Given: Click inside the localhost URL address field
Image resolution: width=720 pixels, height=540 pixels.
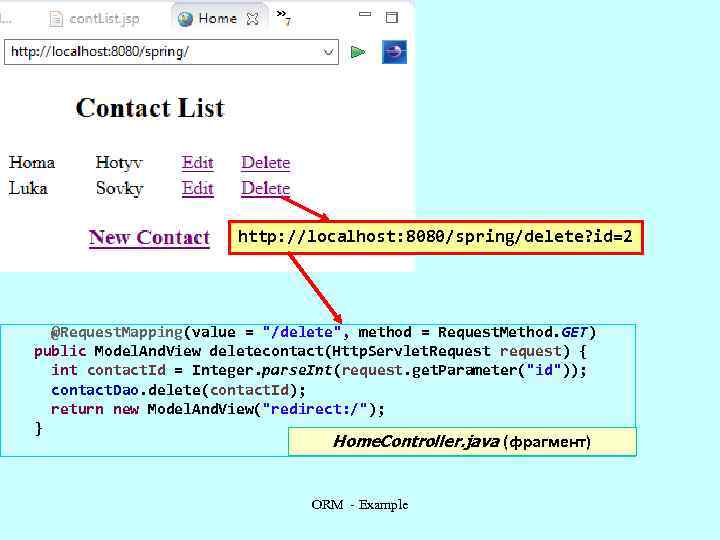Looking at the screenshot, I should 171,52.
